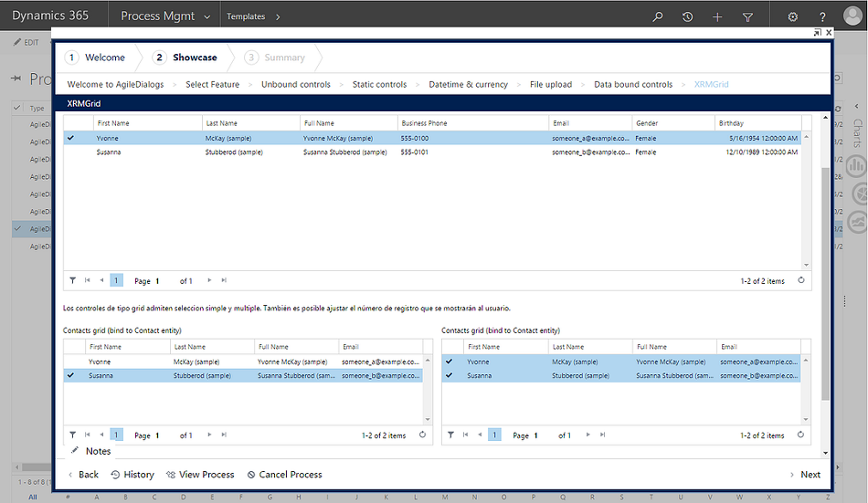Go to next page in bottom-right grid
The image size is (868, 503).
pyautogui.click(x=587, y=435)
